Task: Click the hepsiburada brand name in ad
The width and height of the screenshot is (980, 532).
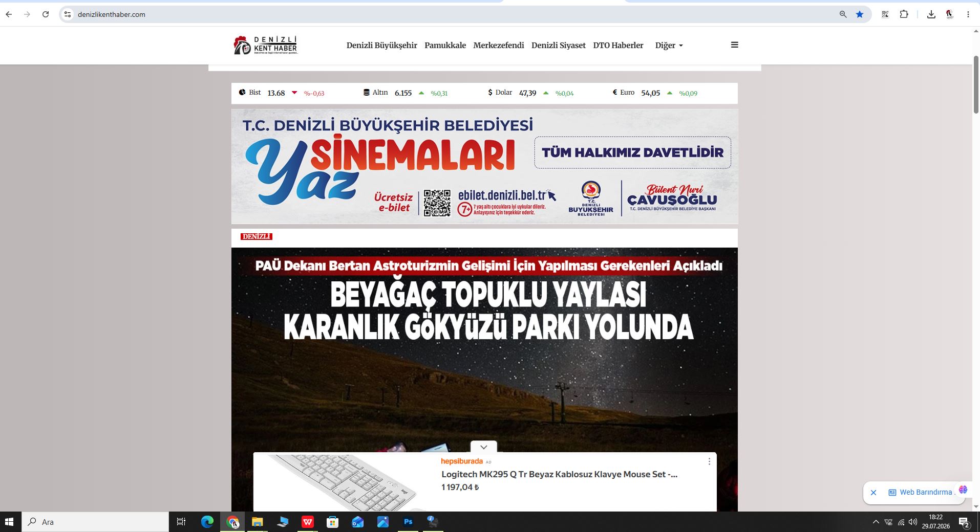Action: (462, 461)
